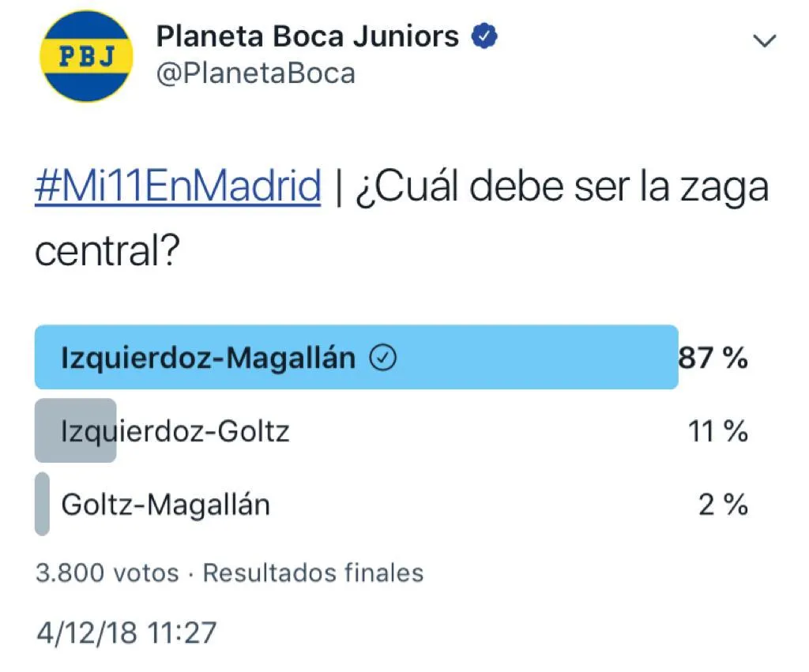The image size is (809, 672).
Task: Click the 3.800 votos count
Action: (x=107, y=573)
